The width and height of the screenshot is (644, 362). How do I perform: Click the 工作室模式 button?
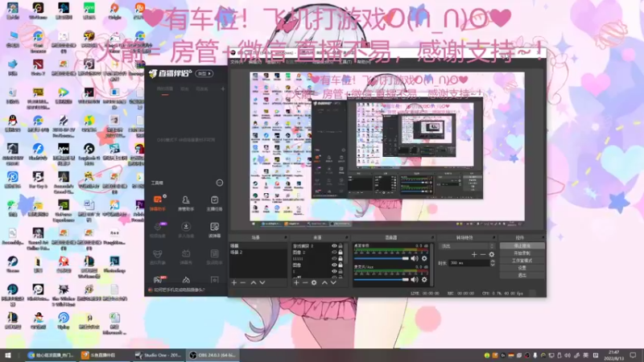[522, 261]
